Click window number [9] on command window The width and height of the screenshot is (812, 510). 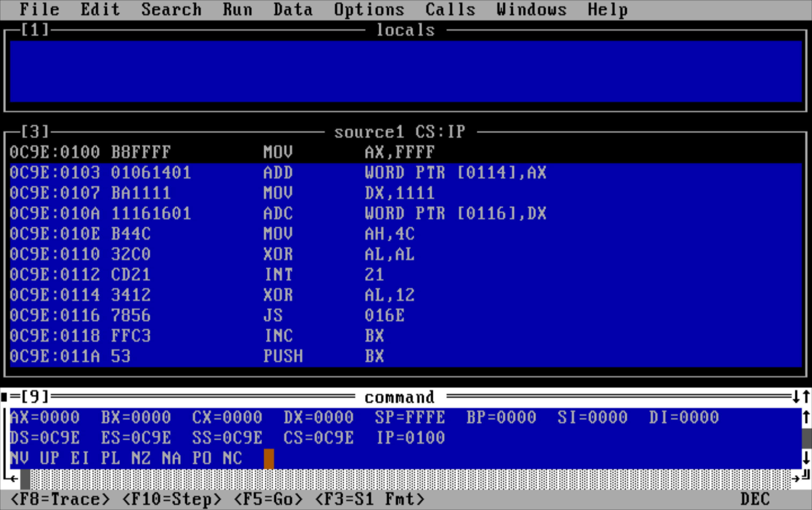click(x=35, y=397)
